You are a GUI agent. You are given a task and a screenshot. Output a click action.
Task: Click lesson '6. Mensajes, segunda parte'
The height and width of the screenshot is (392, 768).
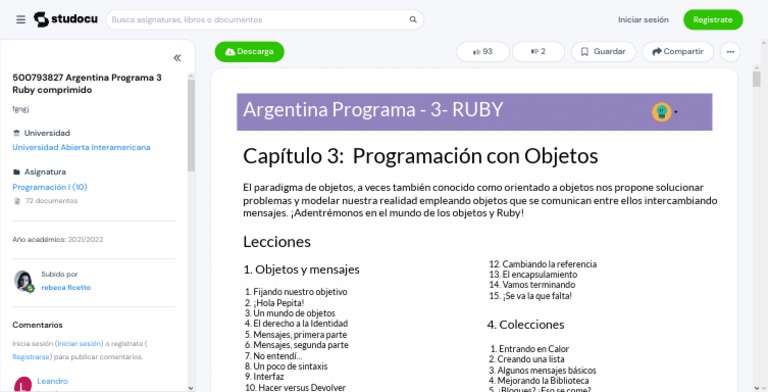297,345
